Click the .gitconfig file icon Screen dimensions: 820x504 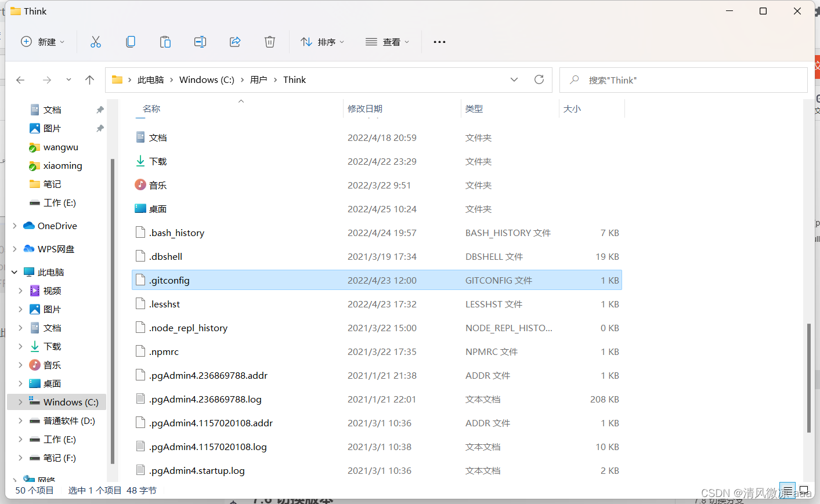tap(140, 280)
